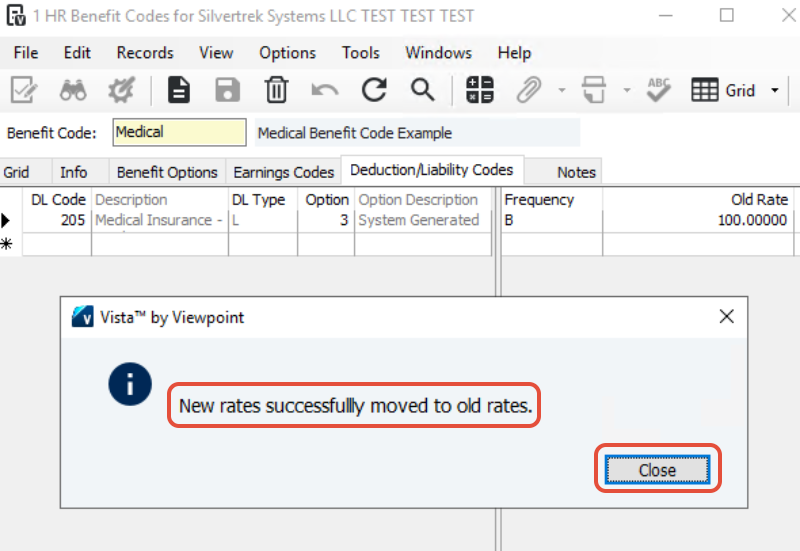Refresh the form with circular arrow icon
800x551 pixels.
(x=374, y=90)
